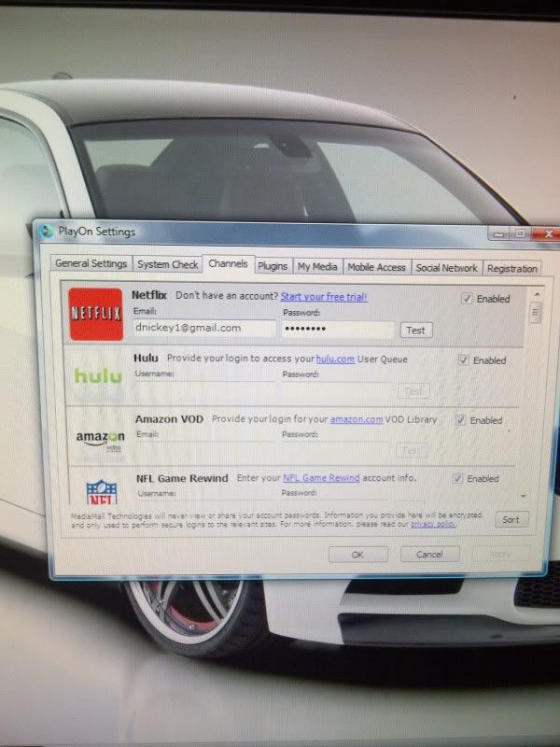Click the 'Hulu' channel heading text
560x747 pixels.
pyautogui.click(x=146, y=358)
